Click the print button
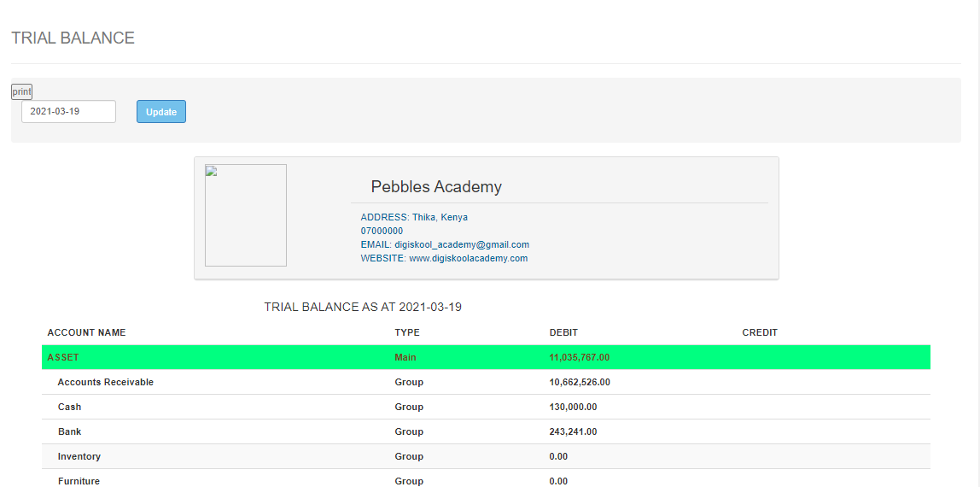980x487 pixels. 21,91
